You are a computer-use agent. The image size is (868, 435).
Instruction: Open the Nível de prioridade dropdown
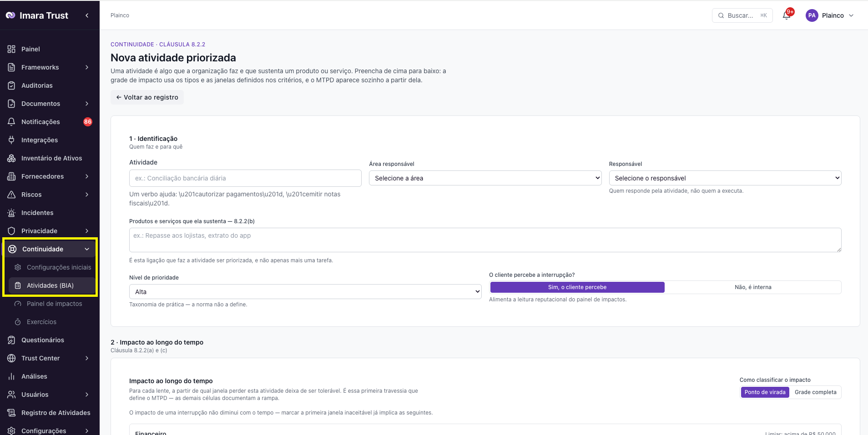tap(305, 292)
